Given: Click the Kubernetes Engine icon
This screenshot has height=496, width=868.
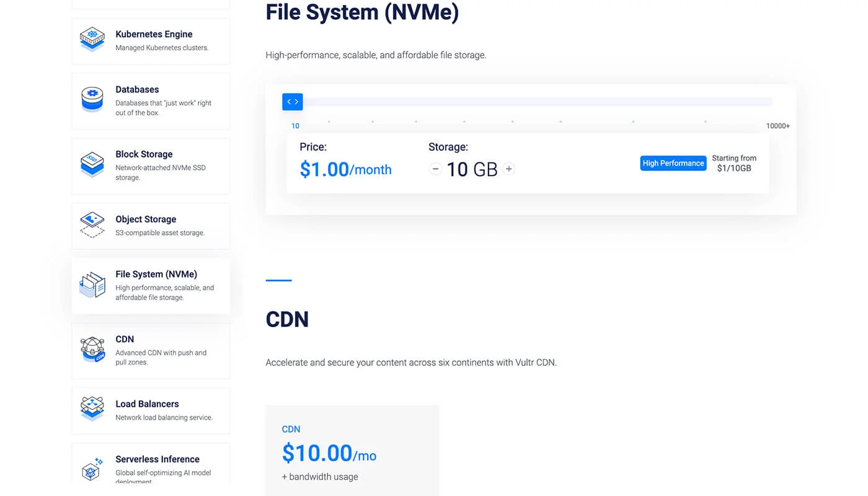Looking at the screenshot, I should click(92, 40).
